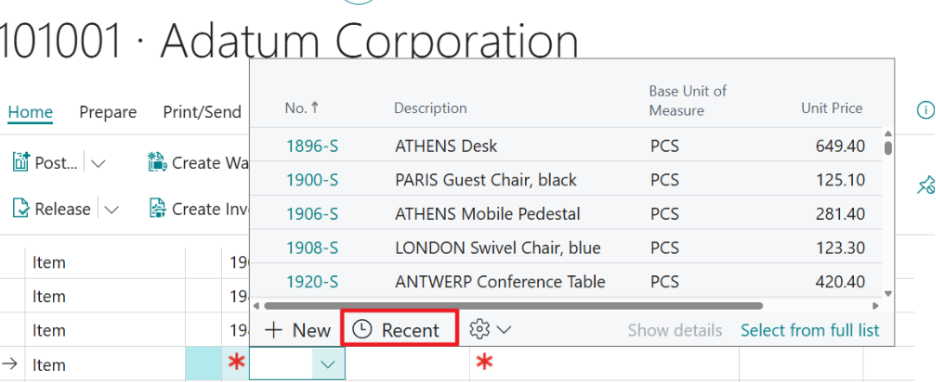
Task: Open the Print/Send tab
Action: click(202, 112)
